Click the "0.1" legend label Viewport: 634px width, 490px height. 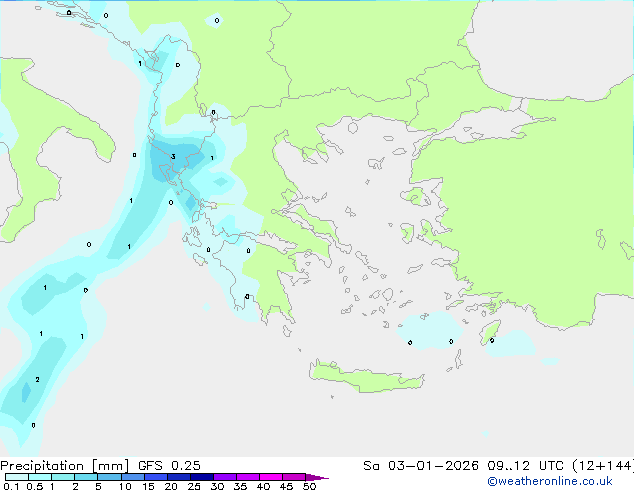11,486
